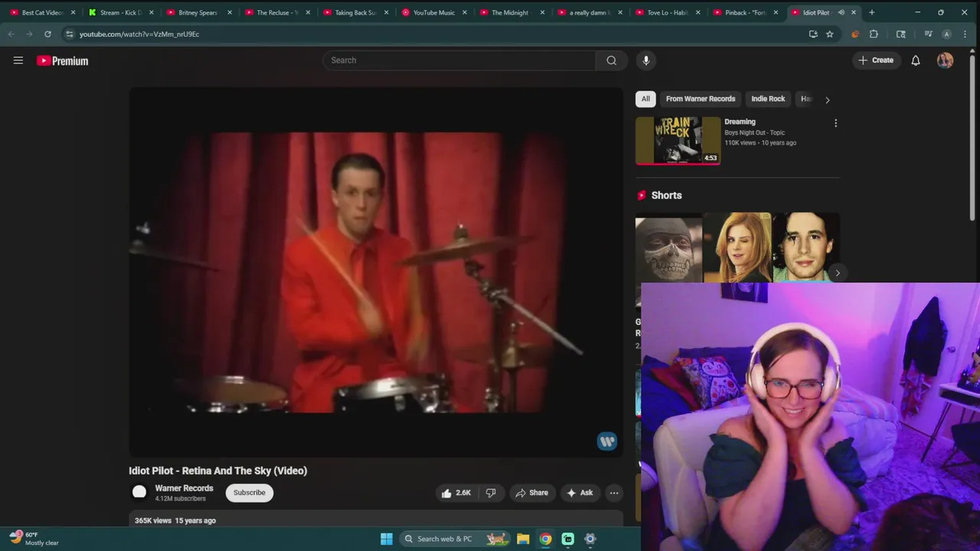Open the dark-haired man Short thumbnail
This screenshot has width=980, height=551.
click(x=805, y=248)
